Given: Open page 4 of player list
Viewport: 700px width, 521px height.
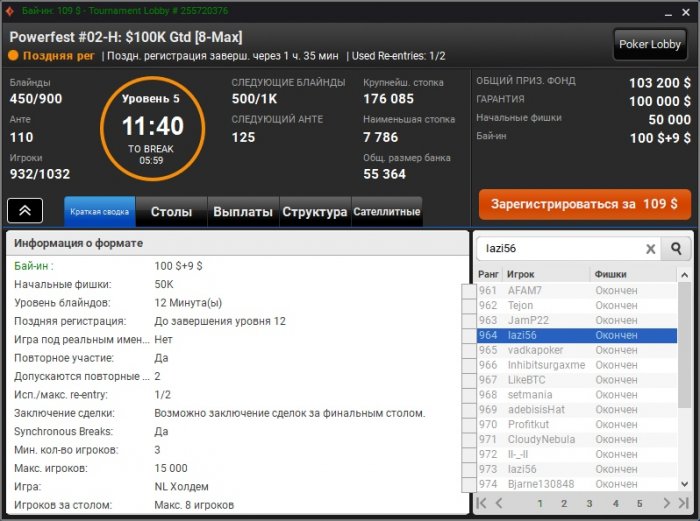Looking at the screenshot, I should tap(616, 504).
